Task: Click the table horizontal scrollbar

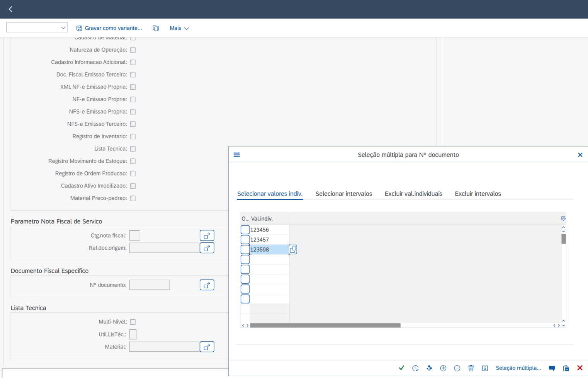Action: click(325, 325)
